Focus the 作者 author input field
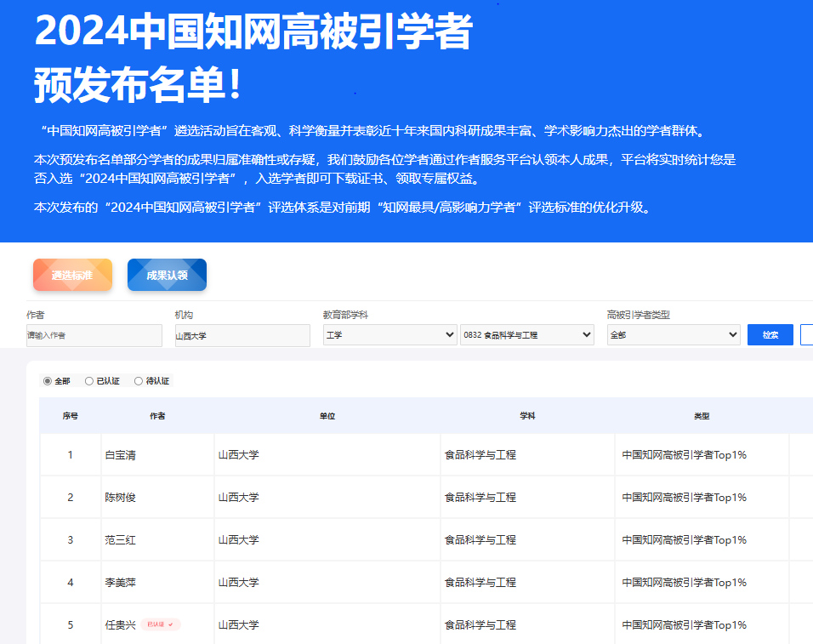 pos(94,335)
